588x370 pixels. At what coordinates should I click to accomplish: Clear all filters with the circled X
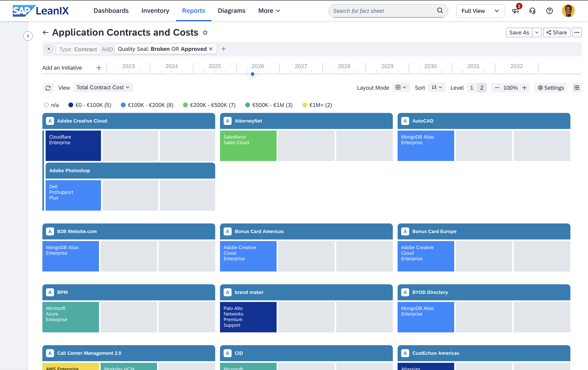49,49
